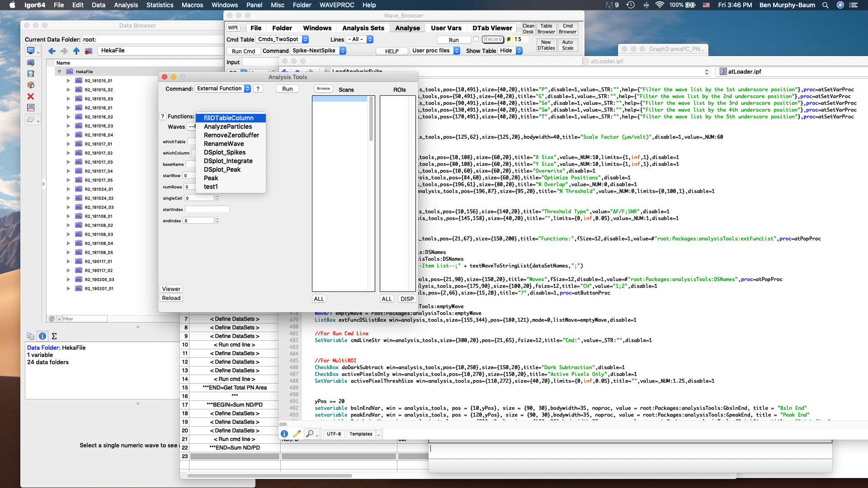Open the WAVEPROC menu
The width and height of the screenshot is (868, 488).
pyautogui.click(x=337, y=5)
